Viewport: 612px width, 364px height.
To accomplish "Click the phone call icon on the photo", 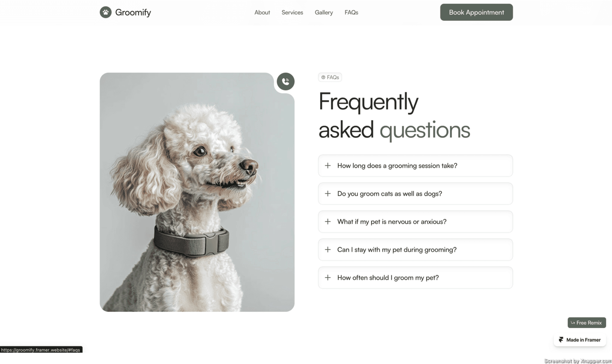I will [x=285, y=81].
